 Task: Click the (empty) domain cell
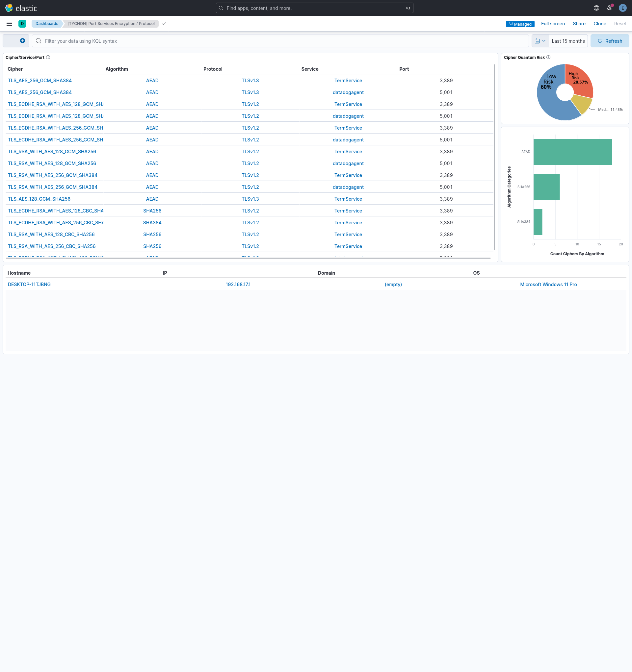point(393,284)
